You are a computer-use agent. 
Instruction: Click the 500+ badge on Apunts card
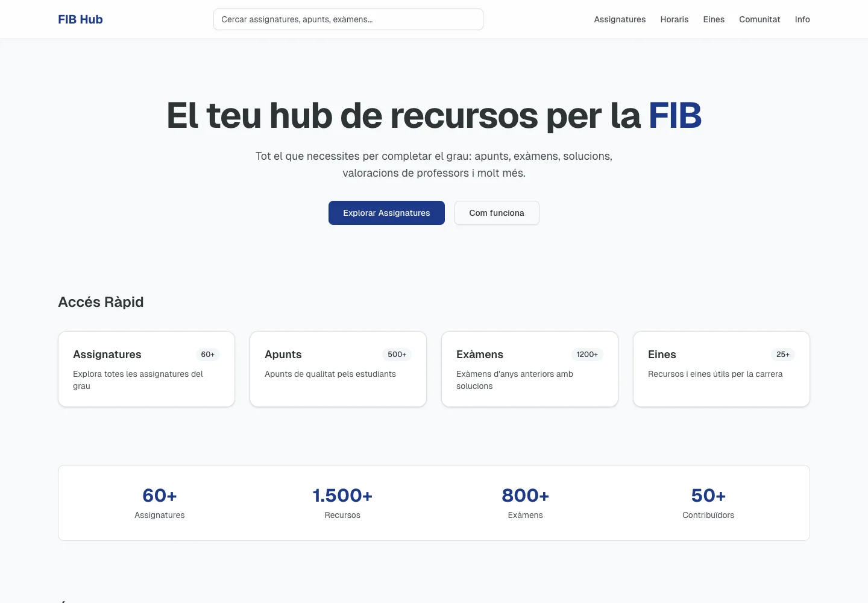pos(397,355)
